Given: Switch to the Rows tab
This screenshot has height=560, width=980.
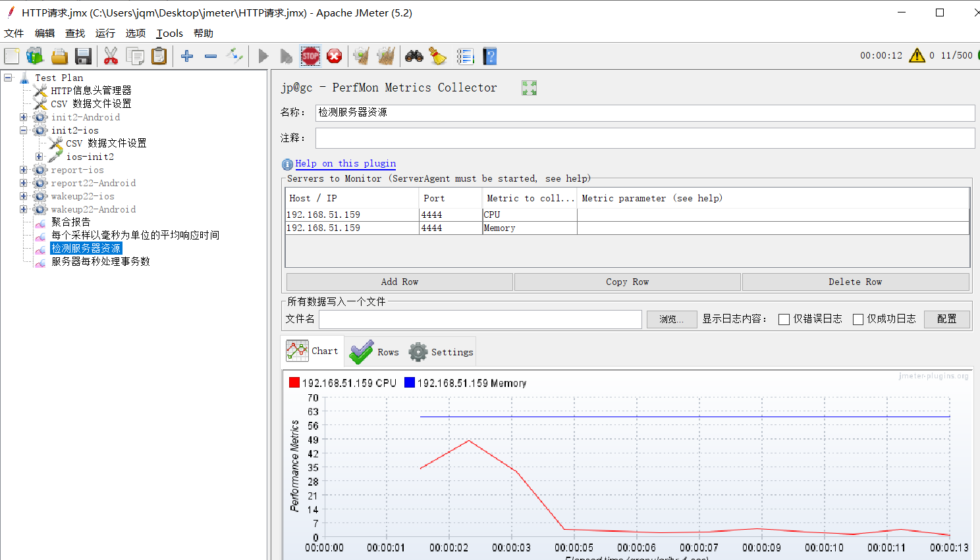Looking at the screenshot, I should pyautogui.click(x=374, y=351).
